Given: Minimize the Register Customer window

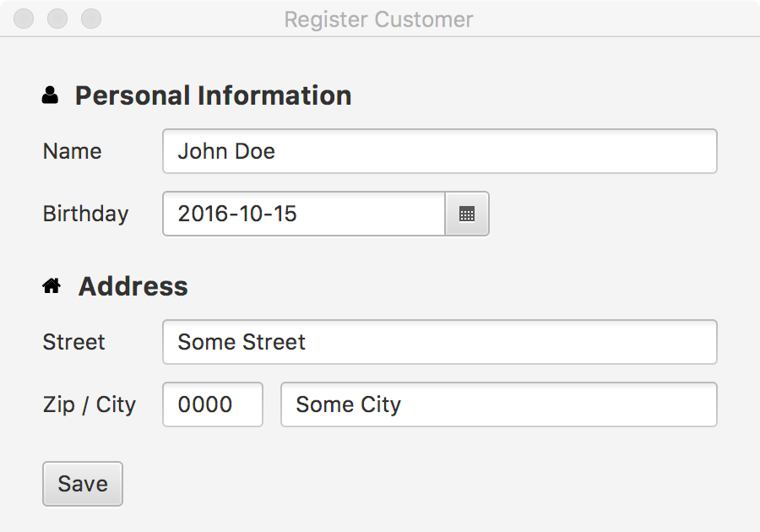Looking at the screenshot, I should (57, 19).
